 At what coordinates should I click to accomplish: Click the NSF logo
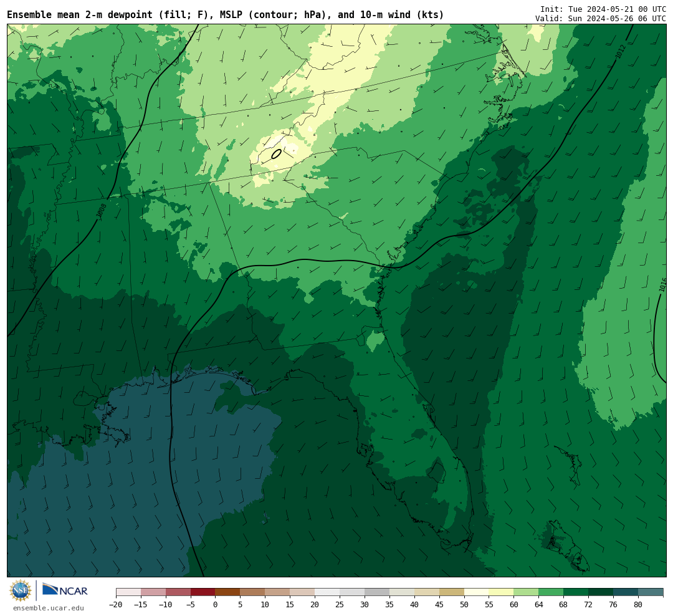pyautogui.click(x=21, y=590)
